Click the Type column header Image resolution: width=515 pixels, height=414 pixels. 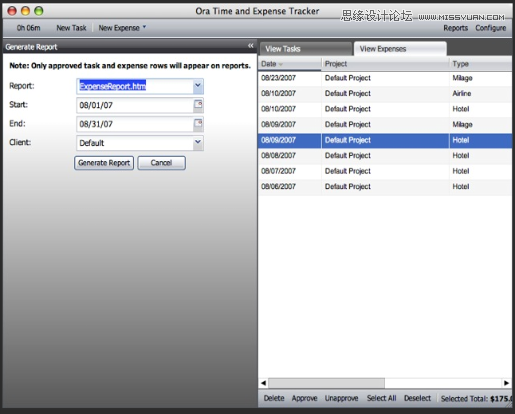coord(481,64)
